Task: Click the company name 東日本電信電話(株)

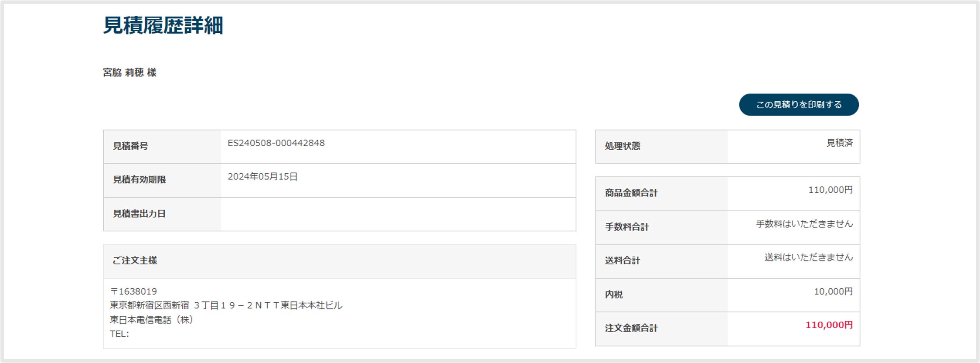Action: [x=151, y=320]
